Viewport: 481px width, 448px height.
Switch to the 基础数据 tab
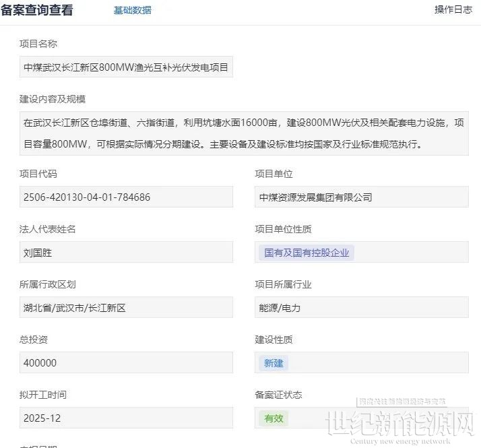point(132,10)
